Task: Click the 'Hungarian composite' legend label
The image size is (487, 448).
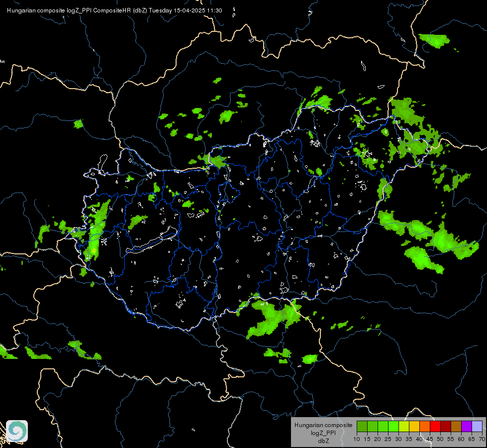Action: (323, 425)
